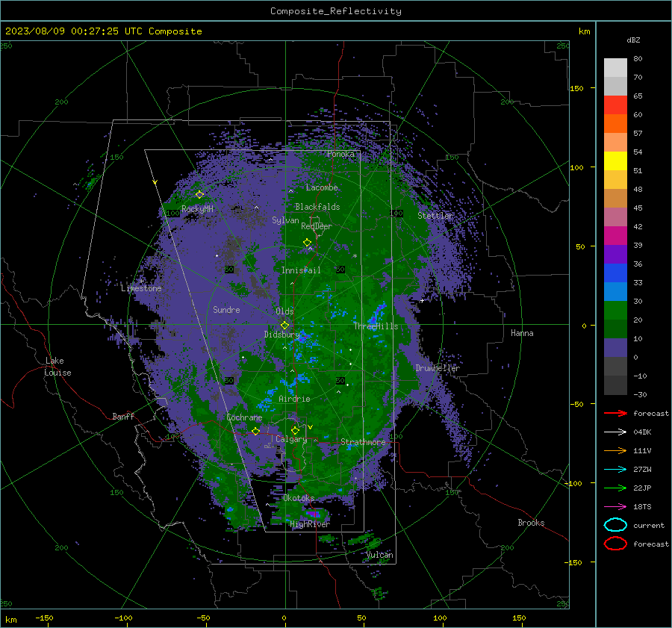Click the Hanna city label
This screenshot has height=628, width=672.
pos(522,333)
